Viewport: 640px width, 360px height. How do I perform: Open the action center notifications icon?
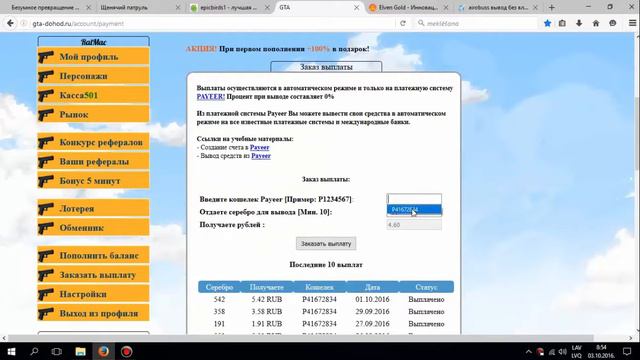(x=627, y=351)
